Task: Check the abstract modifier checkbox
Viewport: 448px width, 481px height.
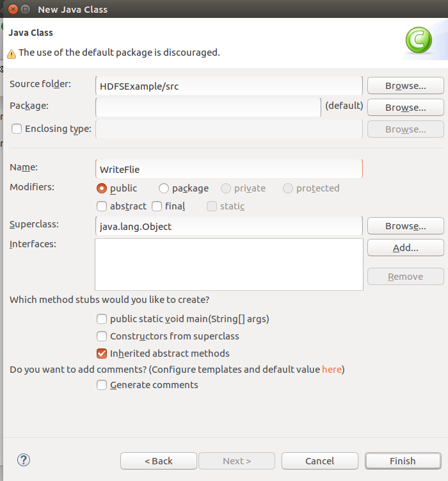Action: (x=102, y=206)
